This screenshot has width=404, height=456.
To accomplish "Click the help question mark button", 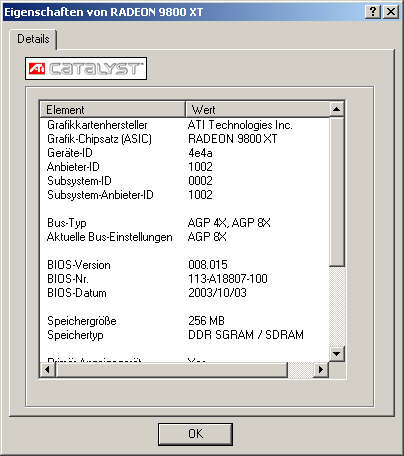I will tap(373, 12).
